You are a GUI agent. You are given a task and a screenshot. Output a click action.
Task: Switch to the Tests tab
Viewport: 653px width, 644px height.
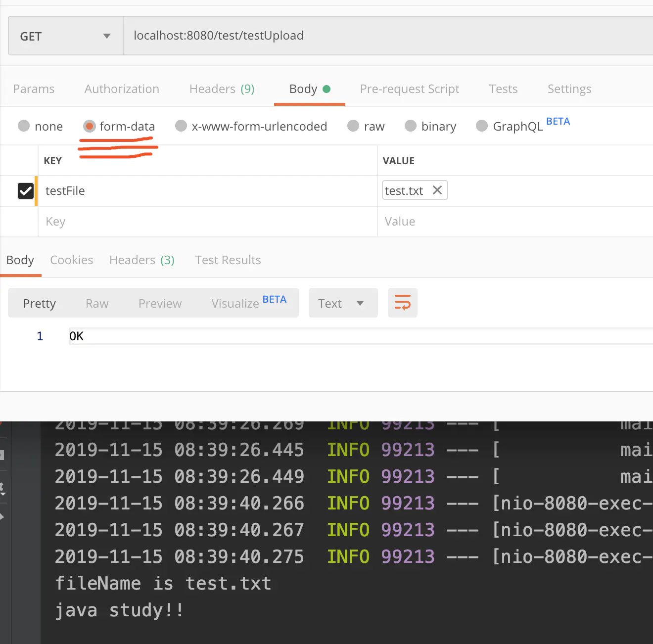[503, 89]
